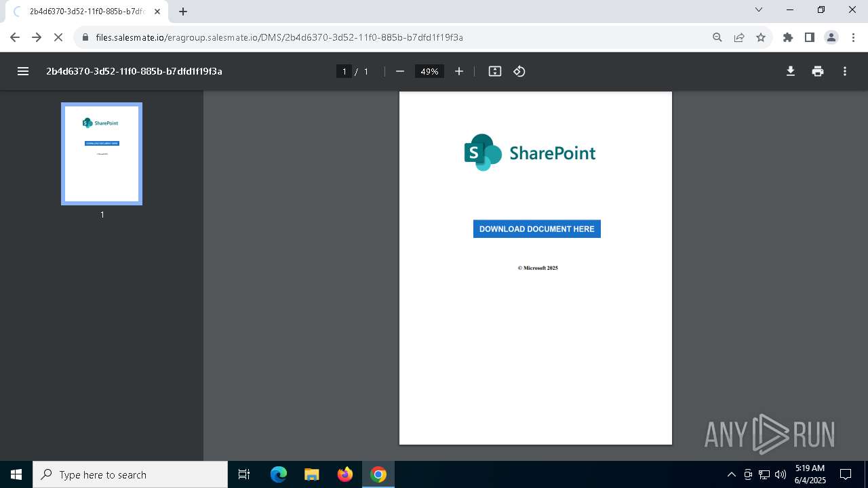Edit the 49% zoom level field

point(429,71)
